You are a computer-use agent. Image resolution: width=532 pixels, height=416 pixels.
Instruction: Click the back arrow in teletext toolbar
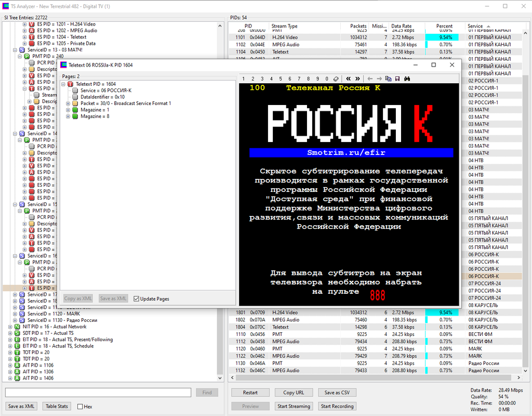click(370, 79)
